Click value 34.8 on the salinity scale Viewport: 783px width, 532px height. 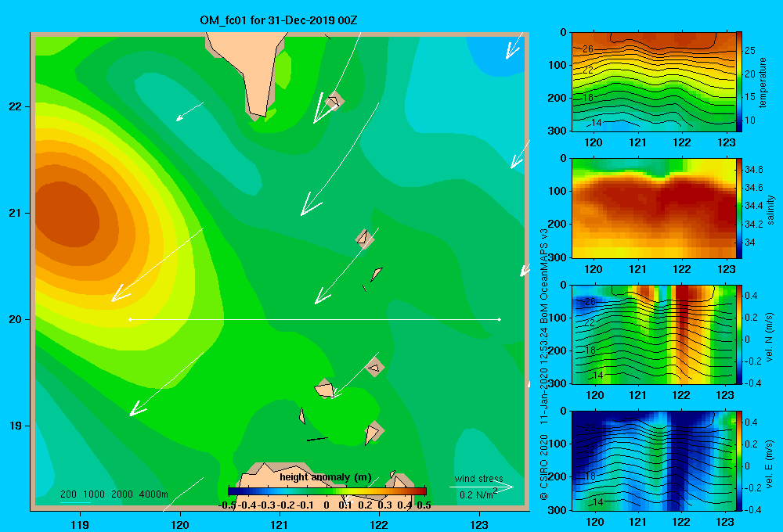pyautogui.click(x=753, y=170)
